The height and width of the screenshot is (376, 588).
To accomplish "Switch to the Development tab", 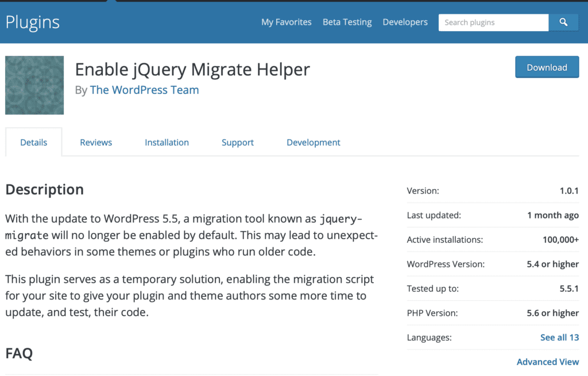I will click(x=314, y=143).
